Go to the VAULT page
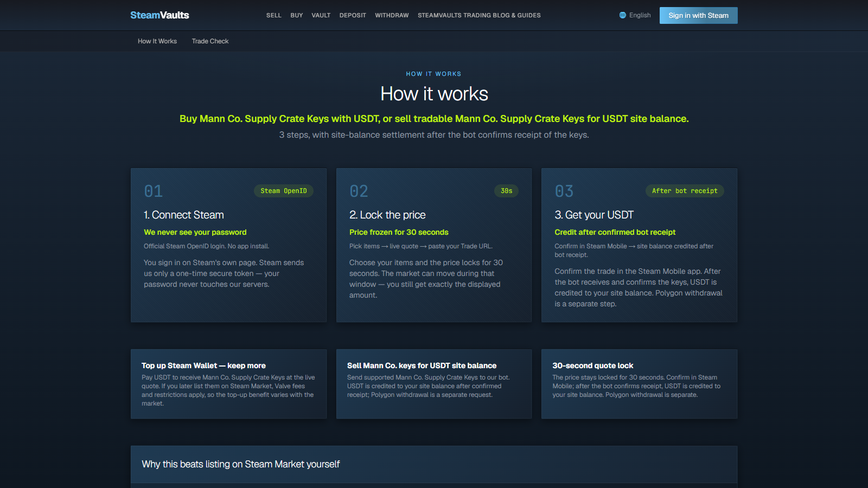This screenshot has width=868, height=488. click(321, 15)
